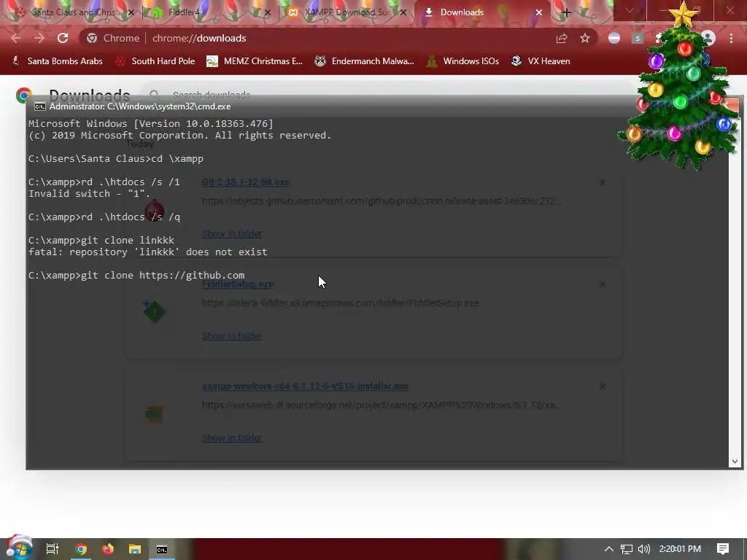747x560 pixels.
Task: Go back using Chrome's back arrow
Action: (16, 38)
